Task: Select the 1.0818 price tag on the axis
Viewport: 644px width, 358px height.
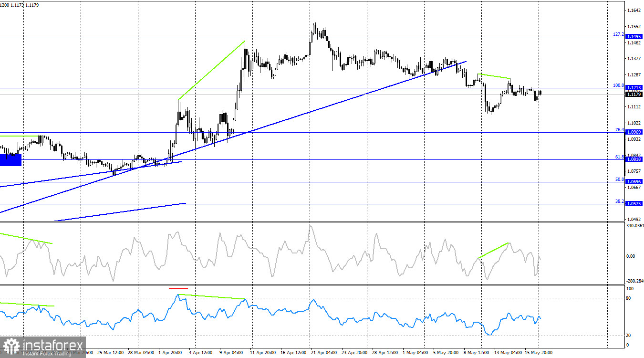Action: point(634,159)
